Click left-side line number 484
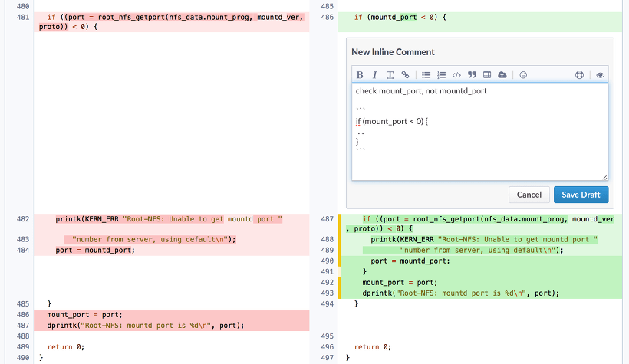This screenshot has height=364, width=629. coord(23,250)
